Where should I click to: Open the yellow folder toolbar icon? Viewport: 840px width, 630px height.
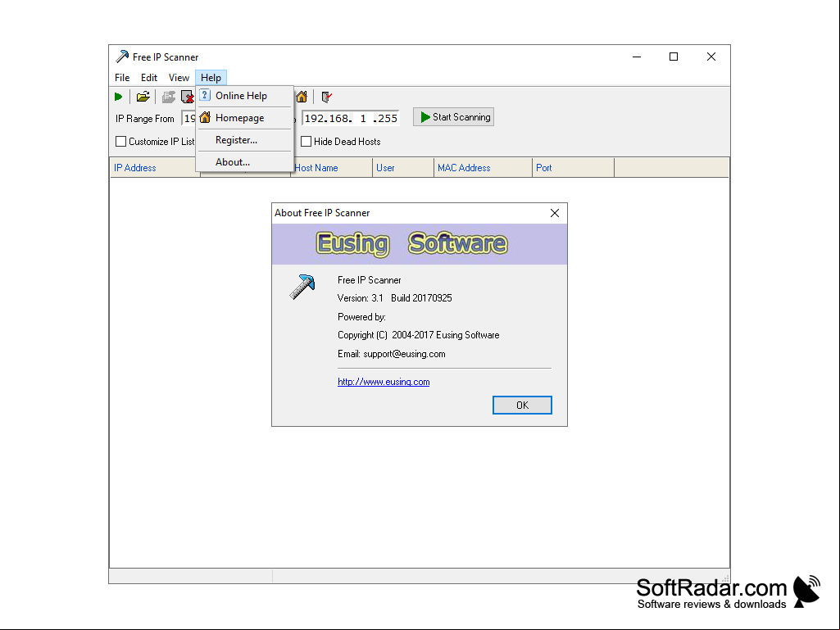point(143,97)
